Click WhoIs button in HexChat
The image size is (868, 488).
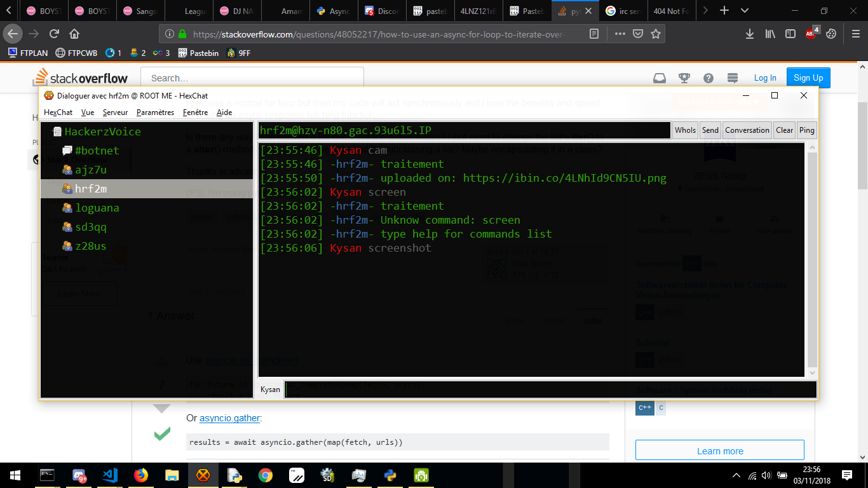coord(685,130)
